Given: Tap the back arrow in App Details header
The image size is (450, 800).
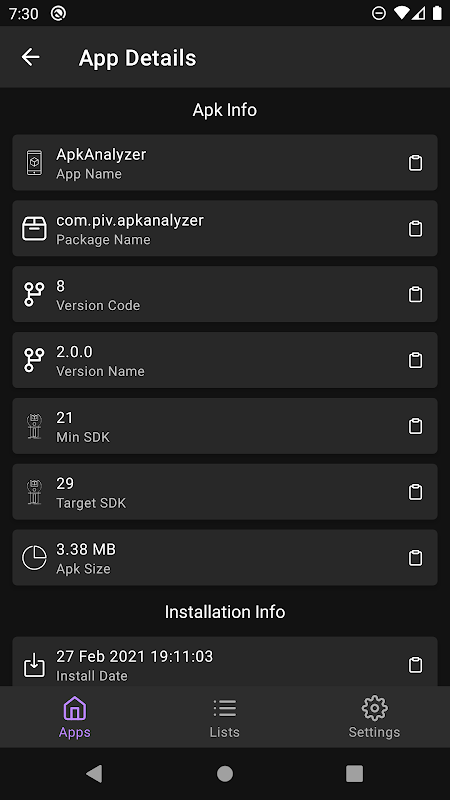Looking at the screenshot, I should (x=31, y=57).
